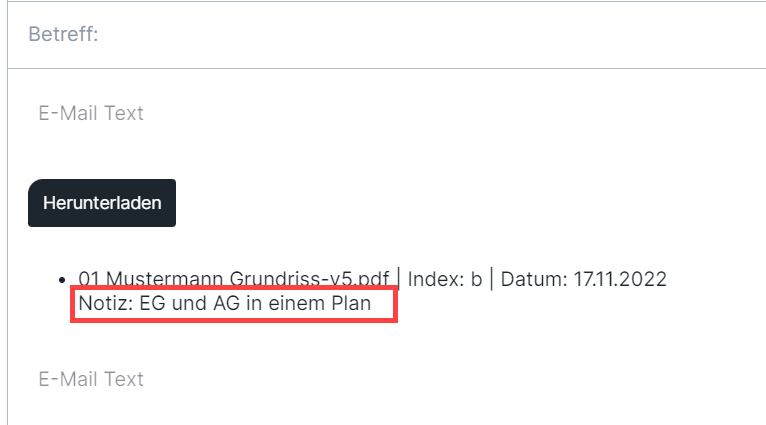Click 'EG und AG' inside the red box

[x=190, y=303]
